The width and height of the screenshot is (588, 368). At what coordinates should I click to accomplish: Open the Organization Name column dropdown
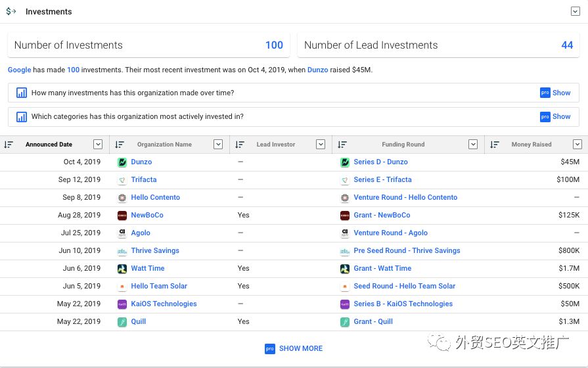tap(218, 145)
